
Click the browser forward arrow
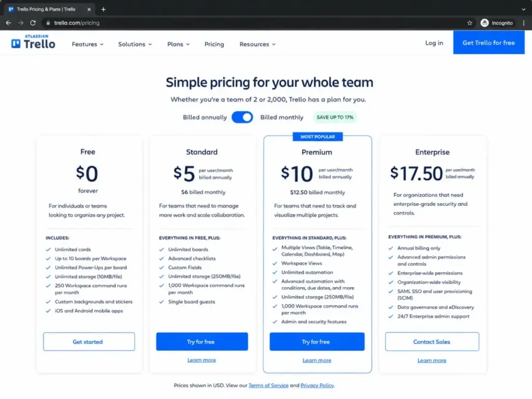[x=21, y=23]
